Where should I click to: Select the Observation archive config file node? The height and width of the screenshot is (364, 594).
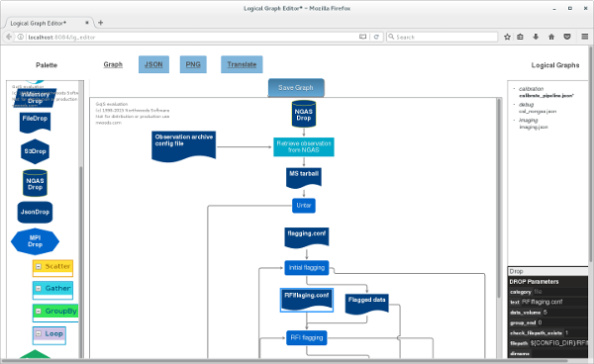point(184,146)
